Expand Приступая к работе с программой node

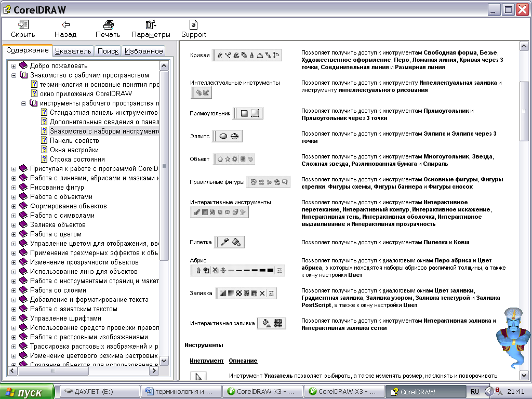click(14, 169)
